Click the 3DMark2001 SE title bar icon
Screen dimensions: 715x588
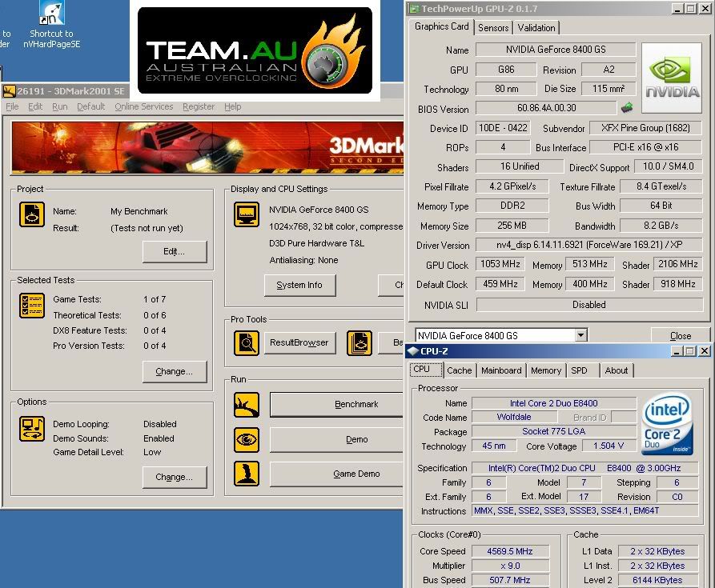(x=9, y=91)
